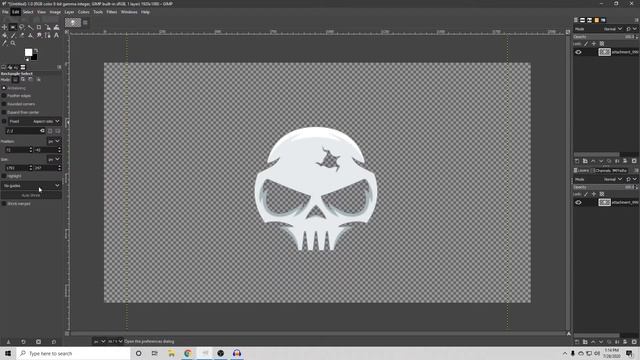Select the Paths tool
Image resolution: width=640 pixels, height=360 pixels.
[x=48, y=36]
